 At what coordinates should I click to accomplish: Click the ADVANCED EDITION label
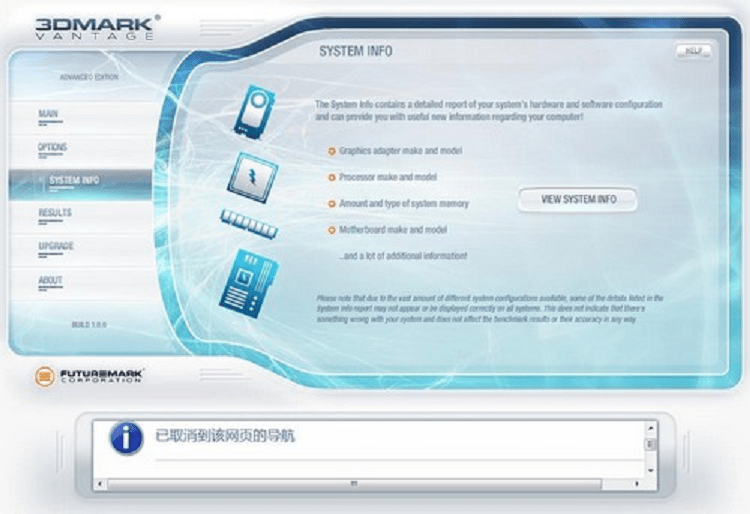89,77
